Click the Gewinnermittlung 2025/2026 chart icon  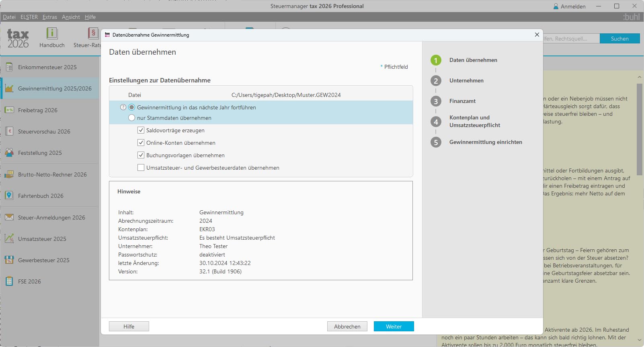click(x=9, y=88)
